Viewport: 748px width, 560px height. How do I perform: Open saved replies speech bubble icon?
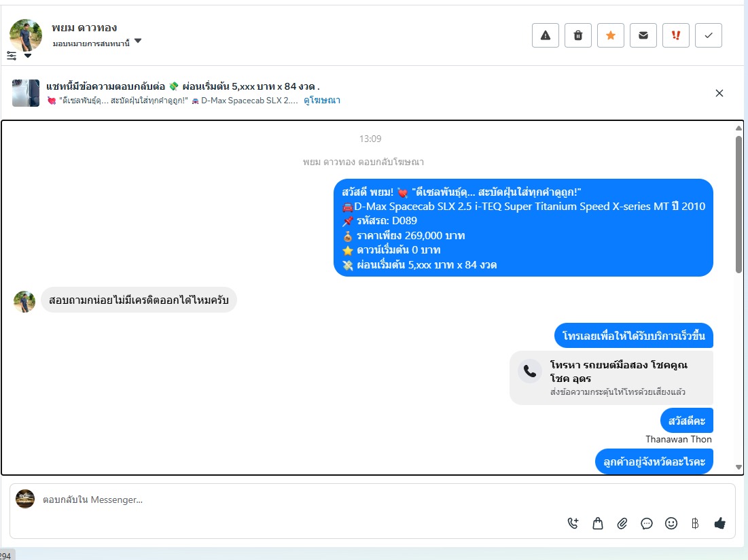(646, 523)
